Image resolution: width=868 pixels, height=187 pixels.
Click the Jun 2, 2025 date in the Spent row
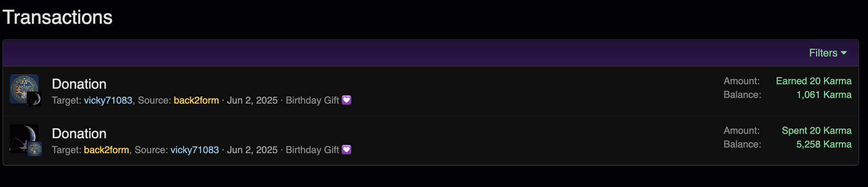pyautogui.click(x=252, y=150)
